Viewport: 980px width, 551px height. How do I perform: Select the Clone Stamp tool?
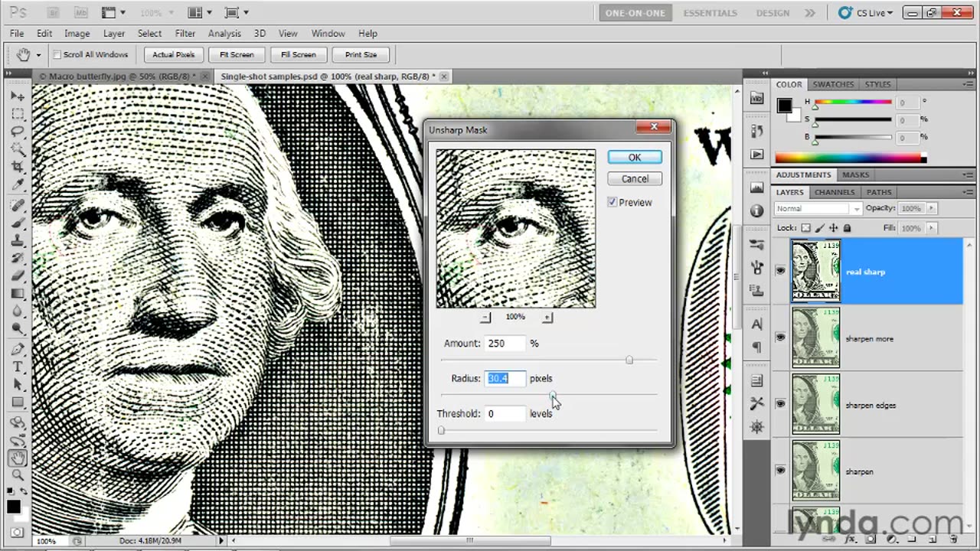(17, 241)
